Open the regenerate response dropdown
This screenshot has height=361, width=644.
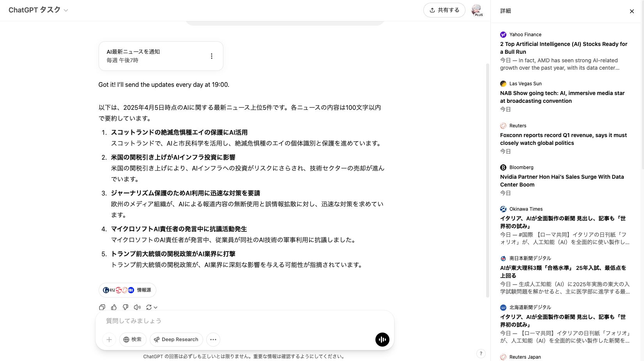tap(152, 307)
